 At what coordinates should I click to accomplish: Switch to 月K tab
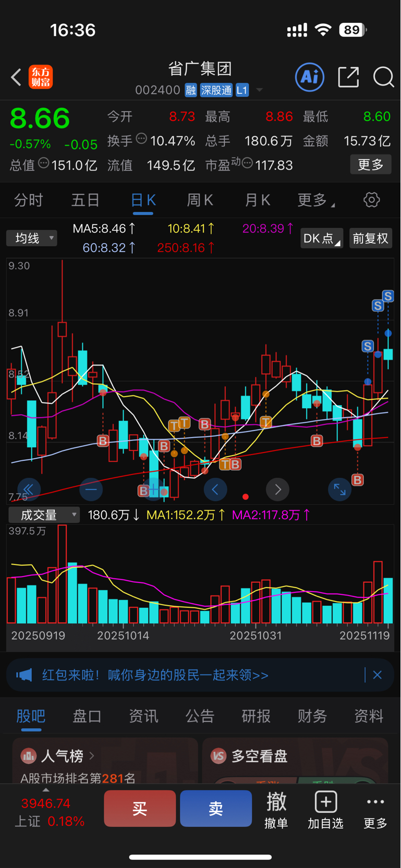(x=257, y=200)
